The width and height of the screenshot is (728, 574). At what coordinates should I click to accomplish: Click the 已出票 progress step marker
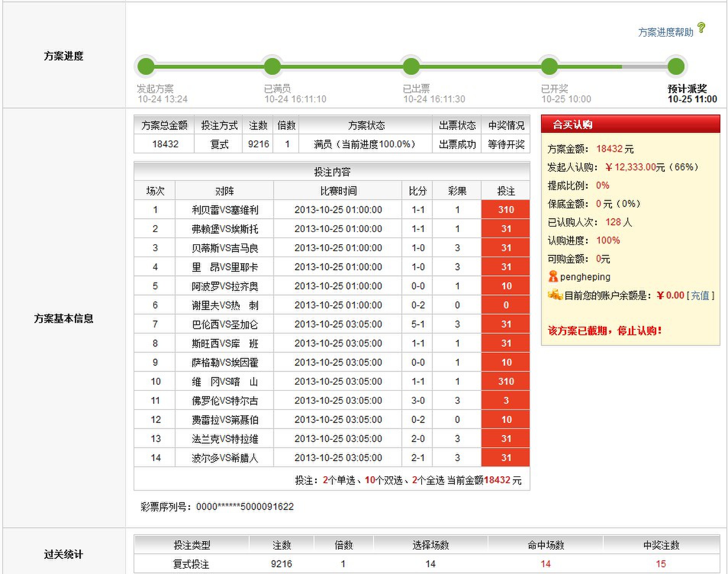(x=411, y=66)
